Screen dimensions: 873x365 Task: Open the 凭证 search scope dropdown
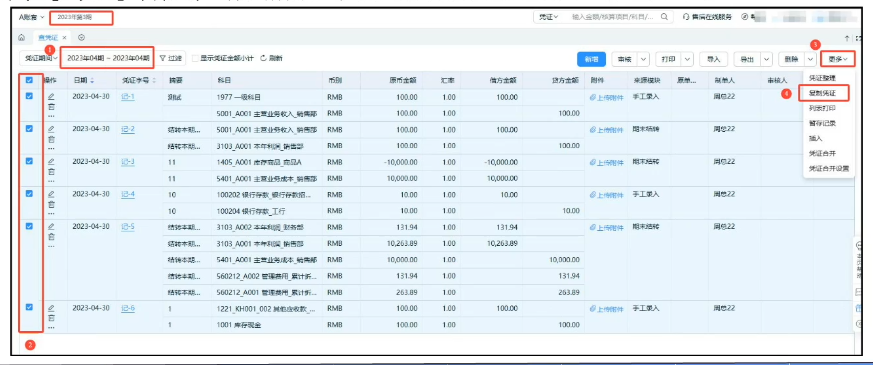pyautogui.click(x=548, y=17)
